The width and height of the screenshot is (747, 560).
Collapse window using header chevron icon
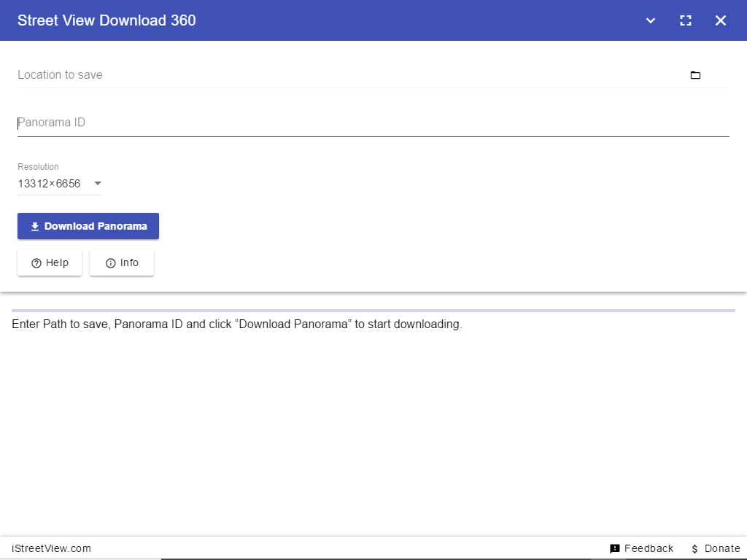click(650, 20)
